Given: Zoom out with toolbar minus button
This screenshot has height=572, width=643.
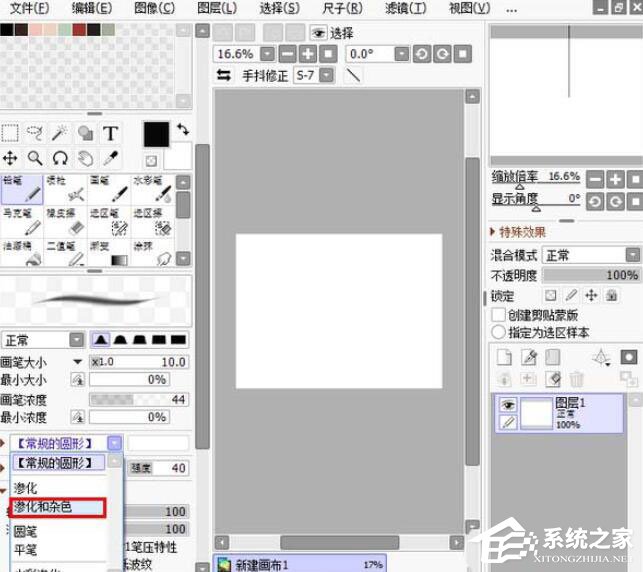Looking at the screenshot, I should pos(288,54).
